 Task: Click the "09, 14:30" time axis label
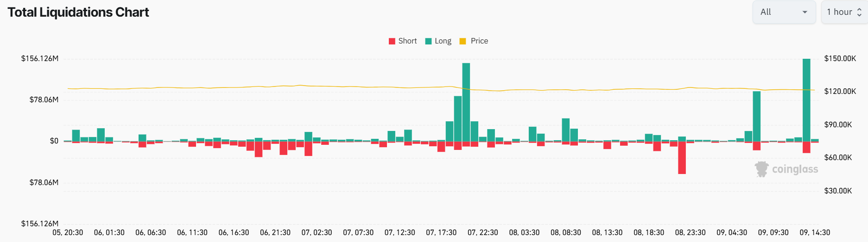pos(815,232)
